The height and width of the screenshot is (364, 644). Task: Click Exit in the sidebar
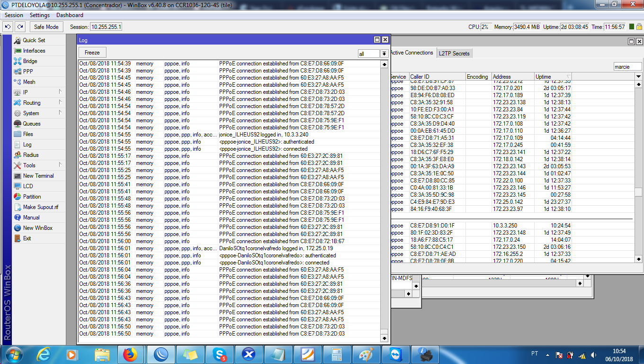(27, 238)
